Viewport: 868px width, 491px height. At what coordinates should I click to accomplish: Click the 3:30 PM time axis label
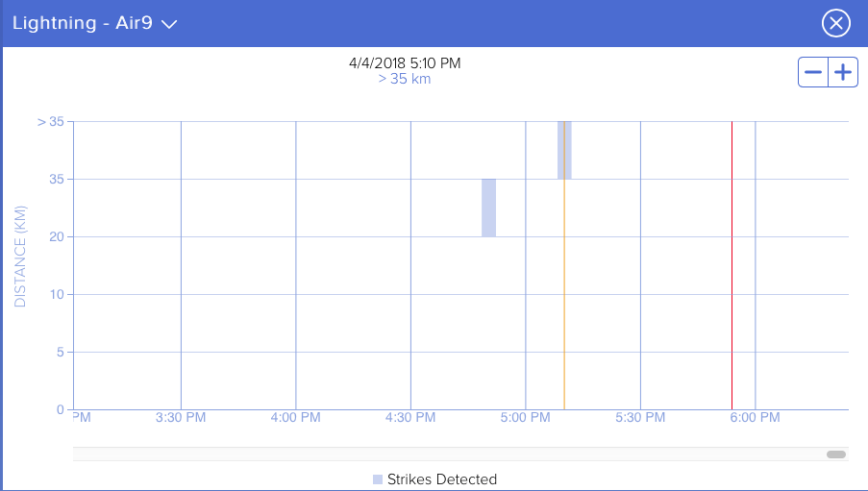[x=181, y=418]
